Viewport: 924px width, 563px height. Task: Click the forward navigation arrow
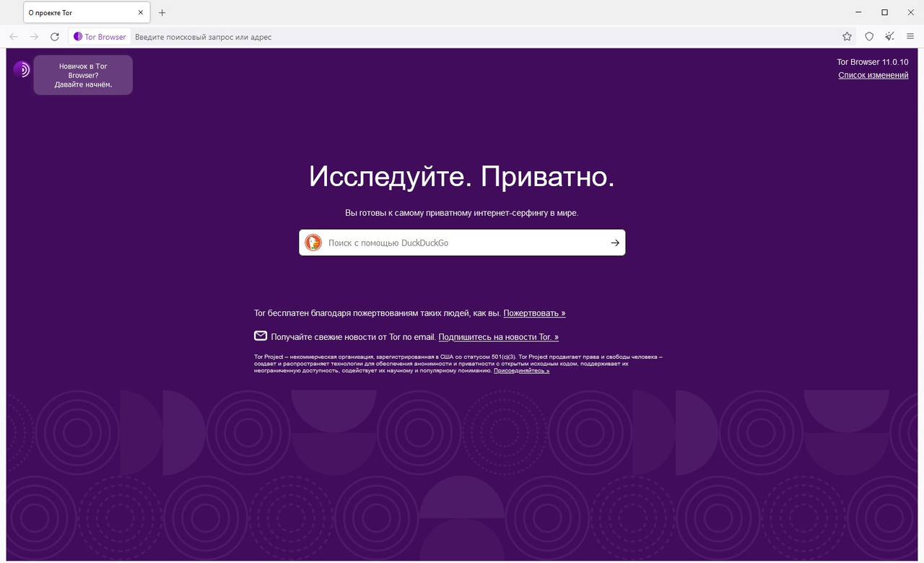click(x=34, y=37)
